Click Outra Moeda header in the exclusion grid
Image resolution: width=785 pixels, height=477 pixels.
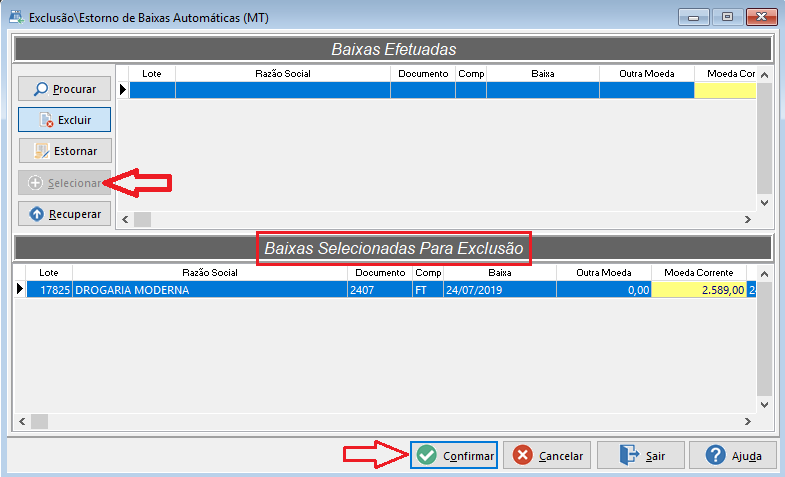[604, 273]
